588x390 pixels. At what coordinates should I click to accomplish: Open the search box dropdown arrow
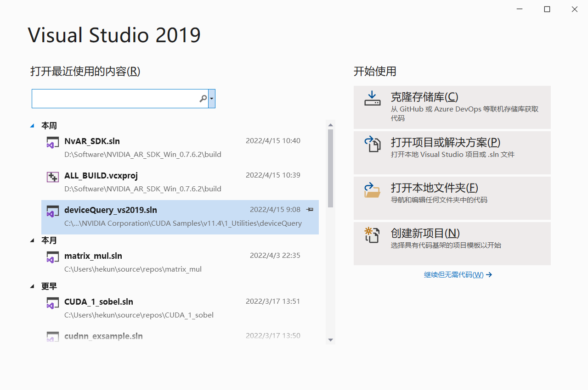[x=211, y=99]
